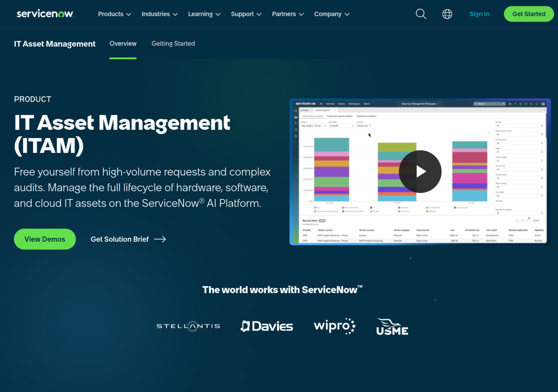Click the View Demos button

(x=45, y=239)
